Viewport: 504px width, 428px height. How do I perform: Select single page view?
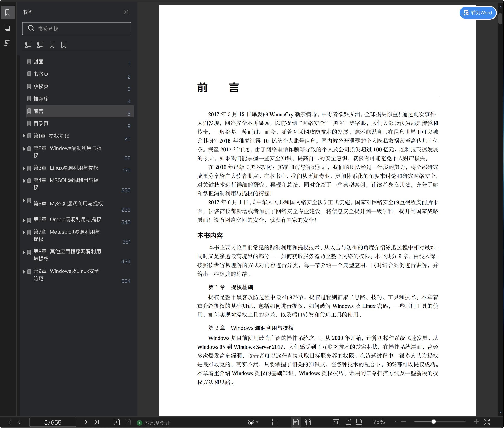[296, 422]
